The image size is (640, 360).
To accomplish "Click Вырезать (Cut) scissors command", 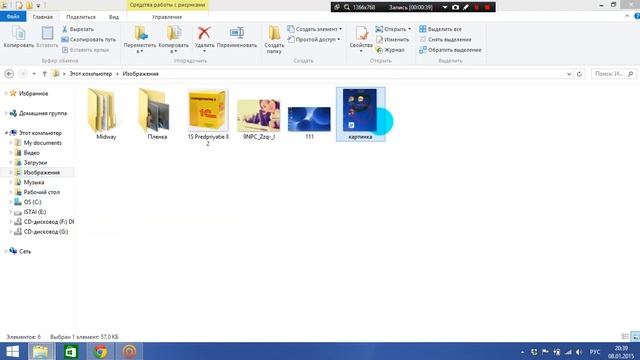I will click(x=78, y=29).
